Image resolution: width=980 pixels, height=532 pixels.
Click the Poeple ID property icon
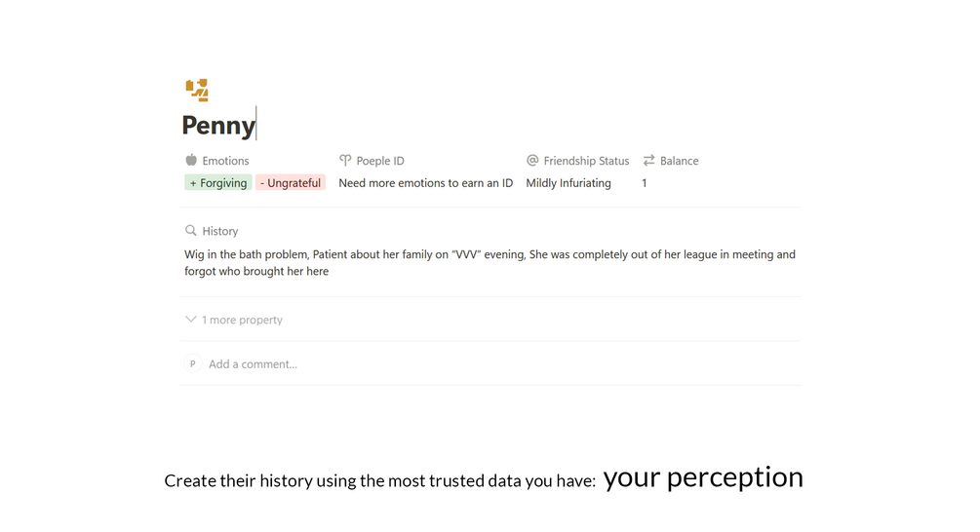point(345,161)
